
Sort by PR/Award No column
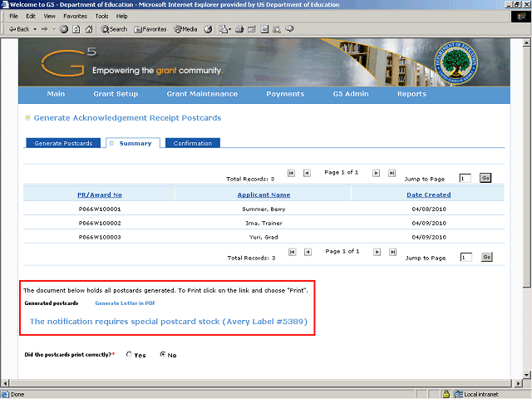point(100,195)
